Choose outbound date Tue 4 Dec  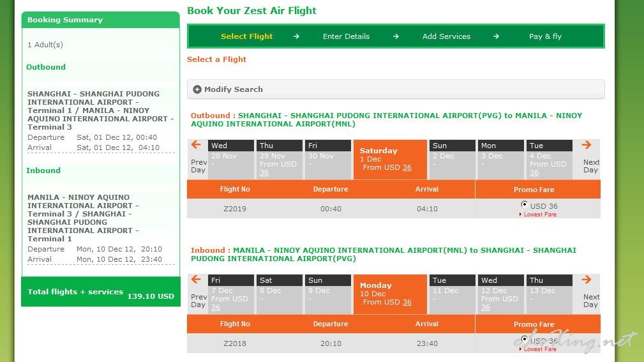(x=549, y=160)
